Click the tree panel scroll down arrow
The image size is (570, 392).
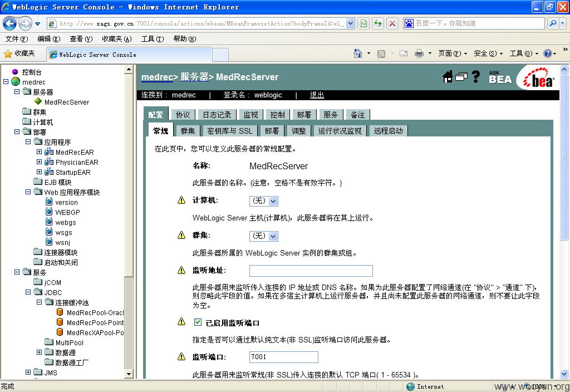tap(129, 374)
